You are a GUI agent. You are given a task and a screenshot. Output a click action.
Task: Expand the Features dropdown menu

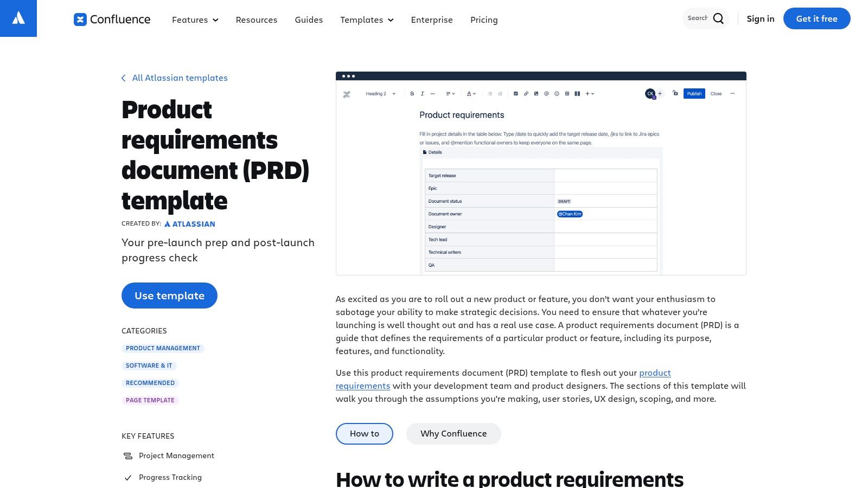(195, 20)
